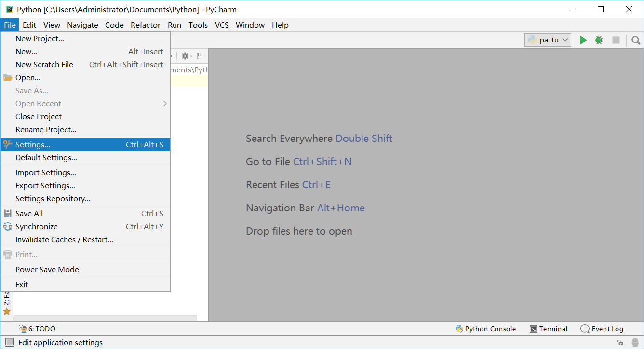This screenshot has width=644, height=349.
Task: Open the Code menu
Action: 114,25
